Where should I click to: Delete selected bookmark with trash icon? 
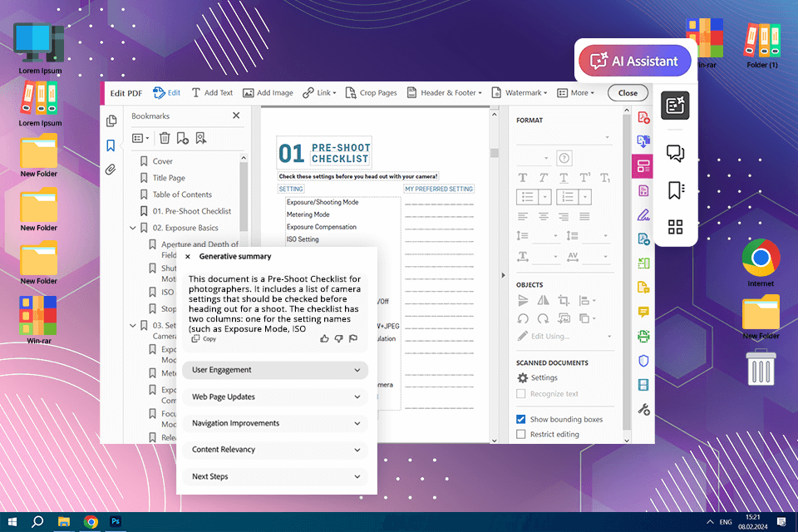(165, 138)
